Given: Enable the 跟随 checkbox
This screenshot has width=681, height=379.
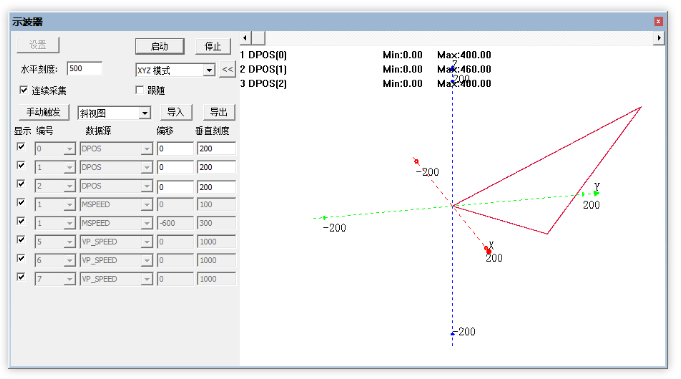Looking at the screenshot, I should point(139,90).
